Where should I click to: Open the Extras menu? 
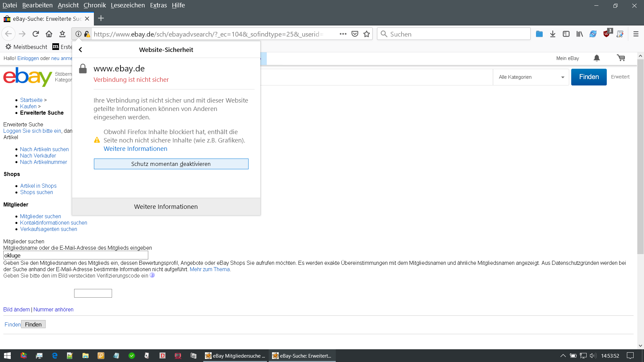click(x=158, y=5)
